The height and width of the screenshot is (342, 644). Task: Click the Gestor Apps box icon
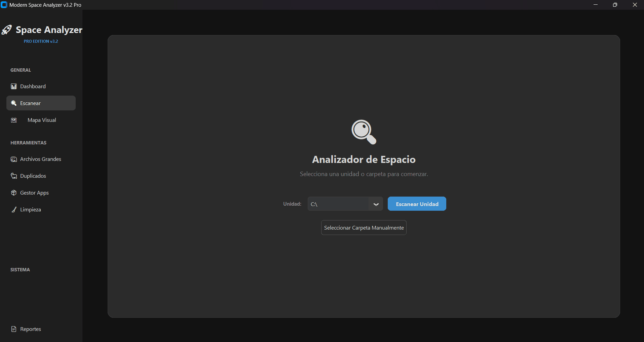14,193
